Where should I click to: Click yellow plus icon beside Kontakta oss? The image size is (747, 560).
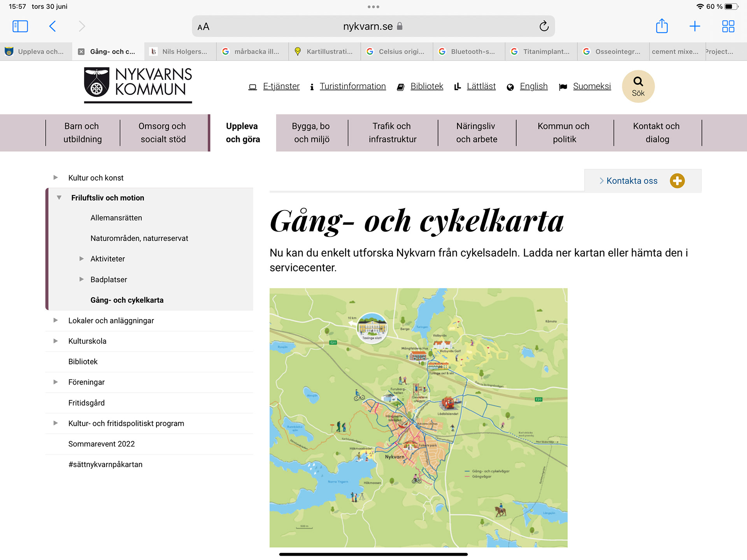tap(677, 181)
